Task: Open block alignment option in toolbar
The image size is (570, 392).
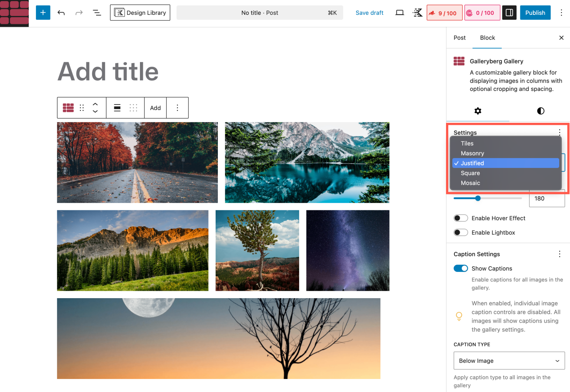Action: click(x=117, y=108)
